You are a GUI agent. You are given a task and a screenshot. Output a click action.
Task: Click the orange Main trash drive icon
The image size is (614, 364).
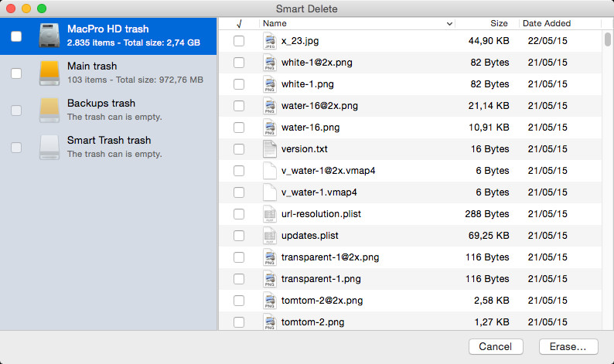49,73
